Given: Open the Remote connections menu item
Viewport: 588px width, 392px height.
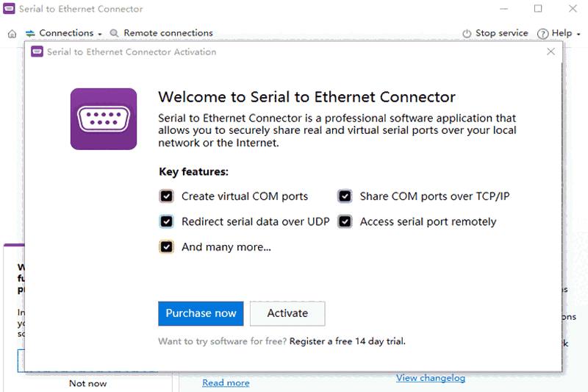Looking at the screenshot, I should 168,33.
